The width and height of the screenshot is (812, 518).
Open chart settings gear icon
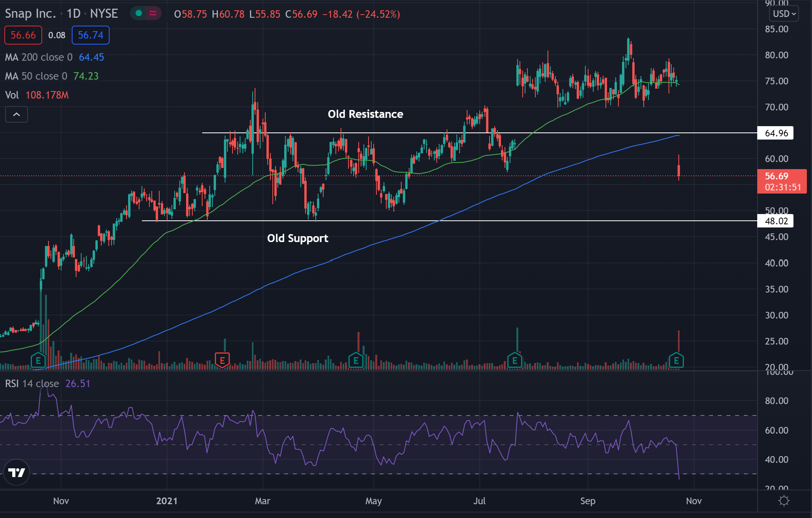point(784,501)
